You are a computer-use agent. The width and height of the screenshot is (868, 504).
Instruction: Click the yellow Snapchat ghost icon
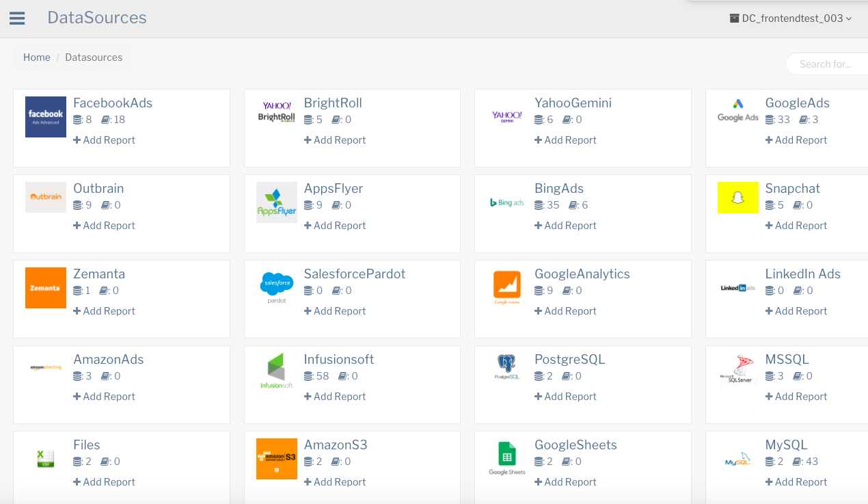738,198
